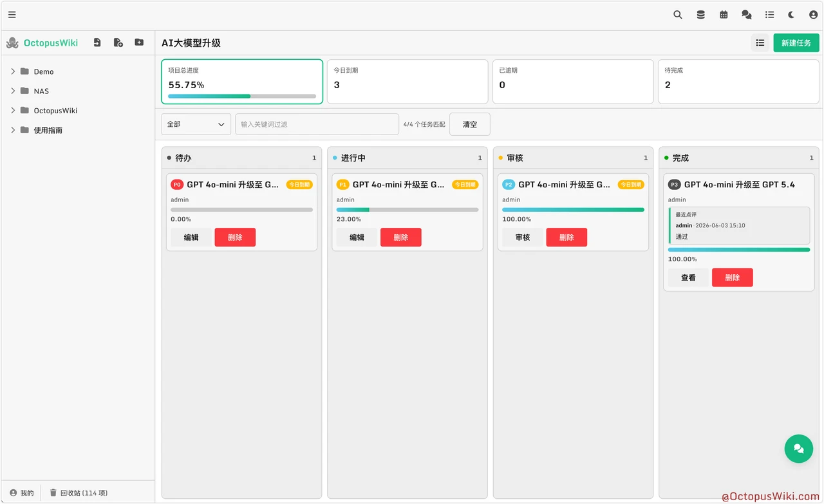Open the user account avatar icon

pos(814,15)
